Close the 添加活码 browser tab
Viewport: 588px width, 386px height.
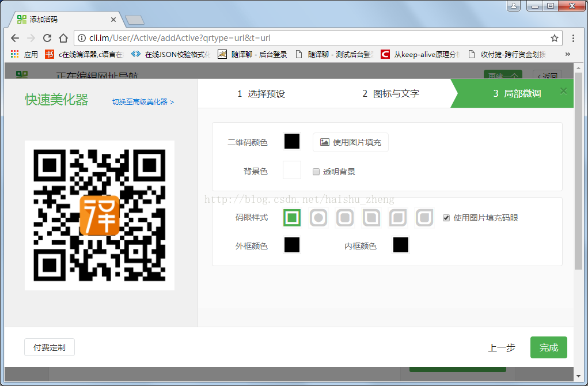pyautogui.click(x=113, y=20)
